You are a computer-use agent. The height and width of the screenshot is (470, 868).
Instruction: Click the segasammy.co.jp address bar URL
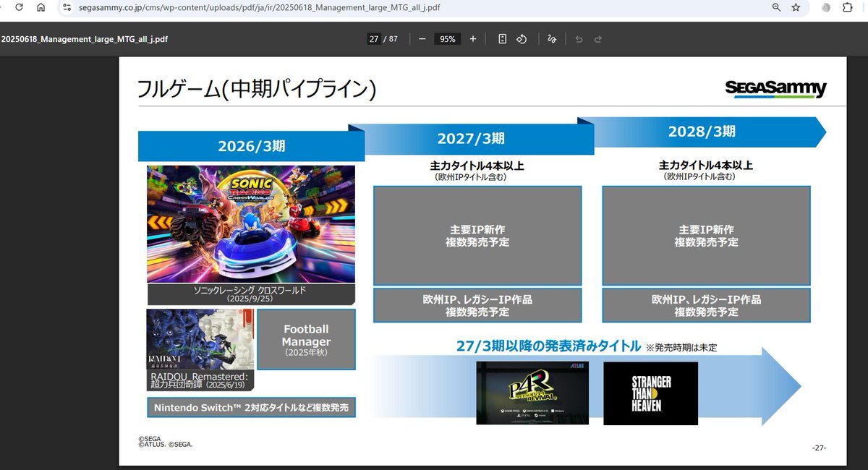(259, 7)
